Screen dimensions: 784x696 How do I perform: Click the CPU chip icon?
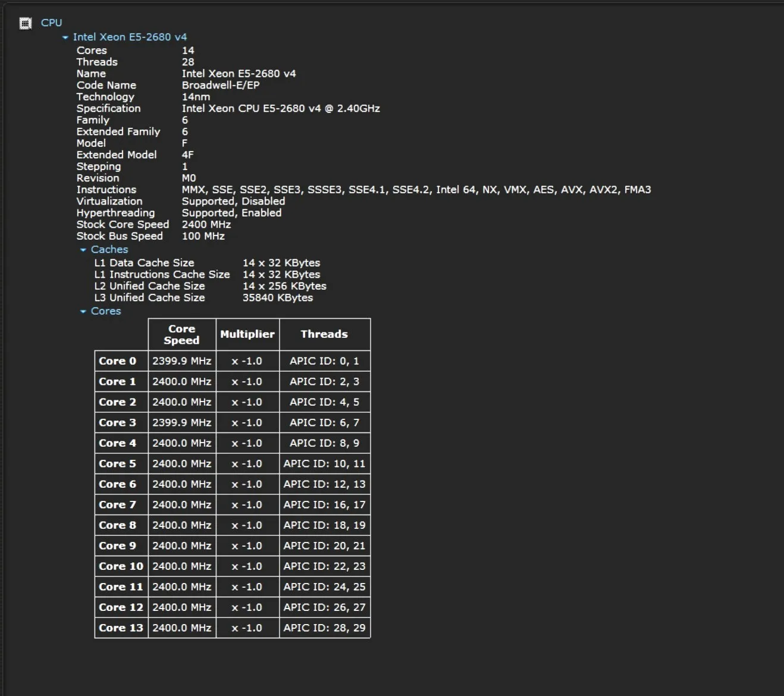(x=25, y=23)
